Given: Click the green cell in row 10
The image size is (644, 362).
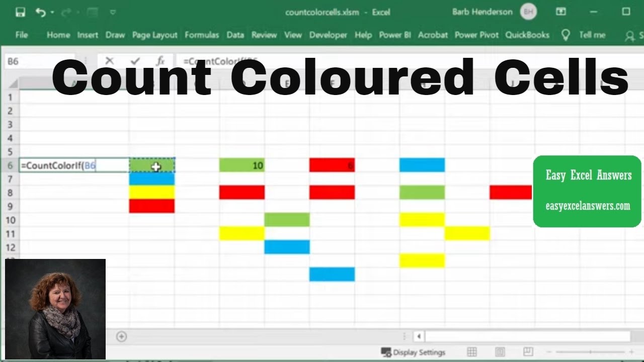Looking at the screenshot, I should (x=287, y=220).
